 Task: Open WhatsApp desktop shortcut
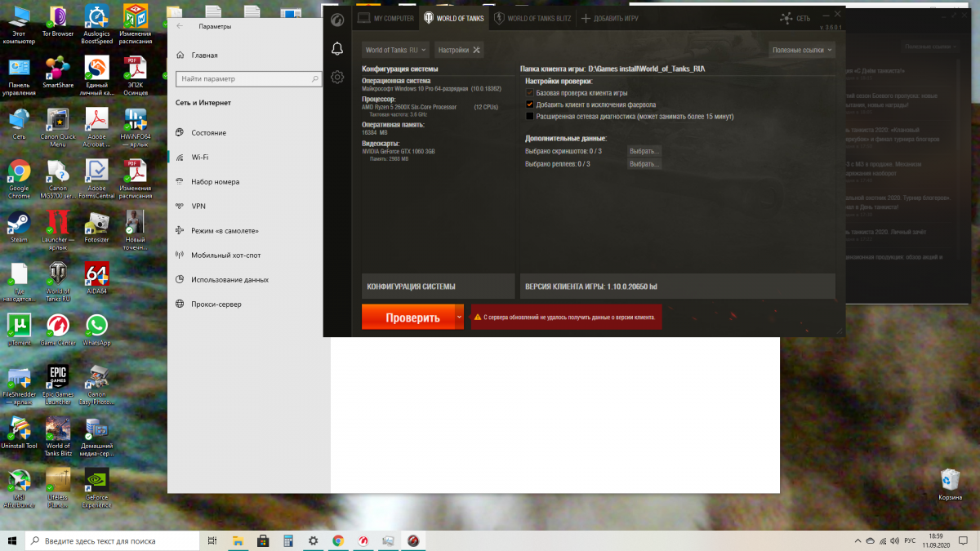click(x=96, y=329)
